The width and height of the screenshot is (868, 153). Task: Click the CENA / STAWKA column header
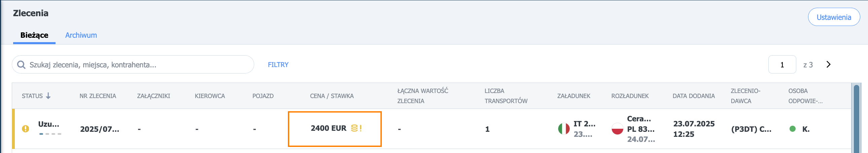332,96
